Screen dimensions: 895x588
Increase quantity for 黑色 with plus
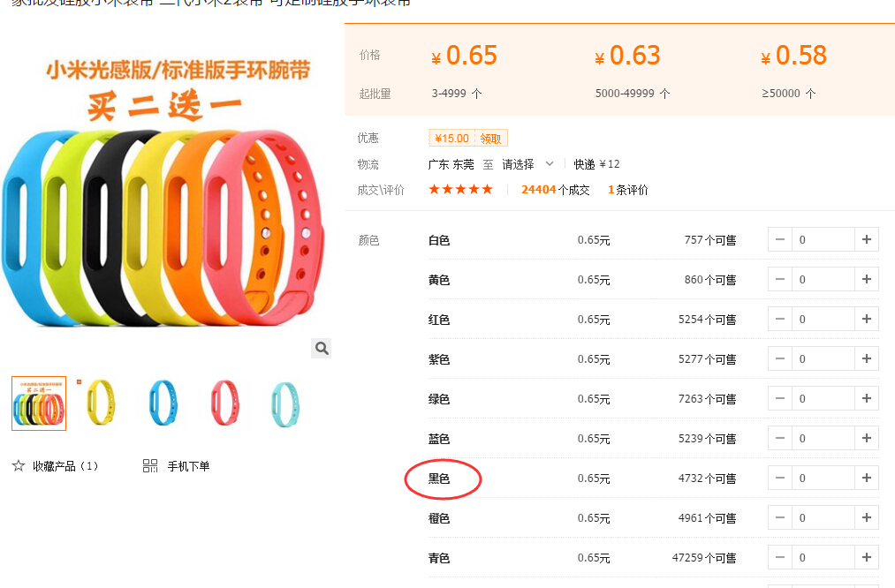pos(867,478)
